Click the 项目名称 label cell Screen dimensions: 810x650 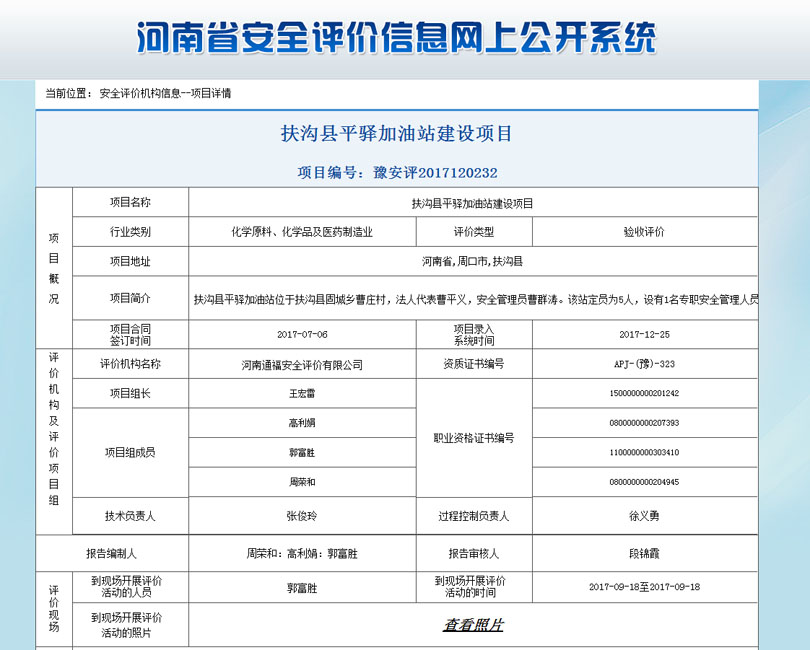[x=130, y=202]
